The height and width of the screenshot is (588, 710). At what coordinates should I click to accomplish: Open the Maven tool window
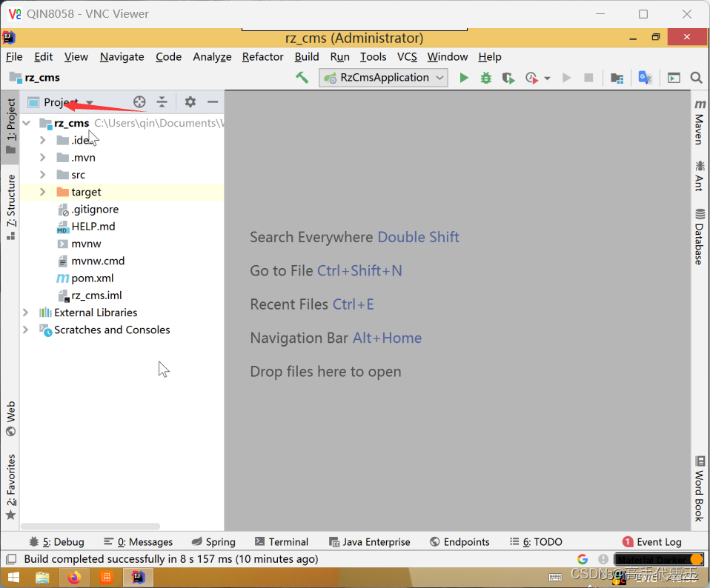pyautogui.click(x=700, y=123)
